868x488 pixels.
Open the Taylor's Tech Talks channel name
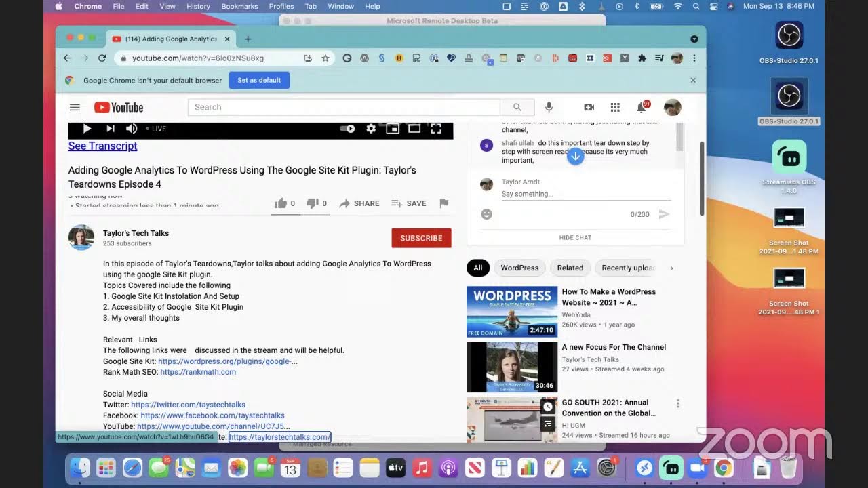136,233
